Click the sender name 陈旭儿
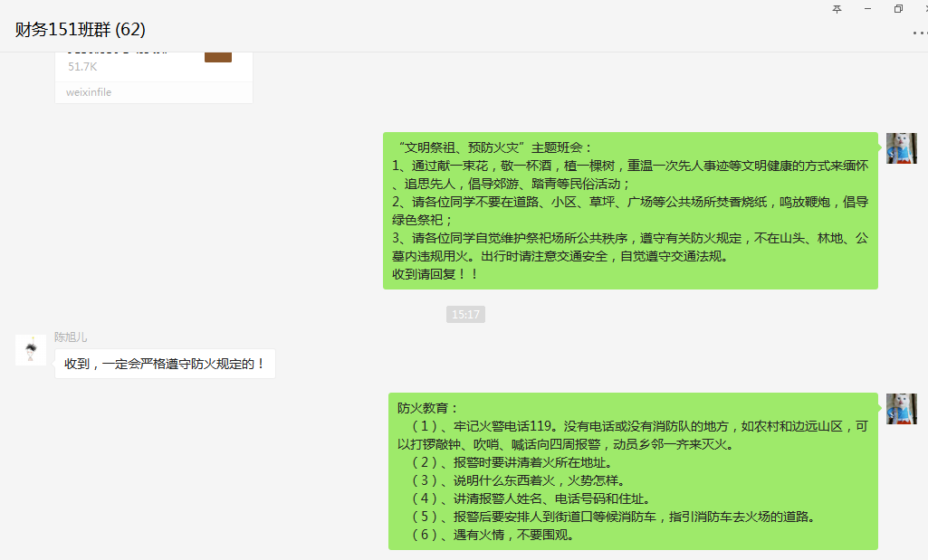 click(x=71, y=337)
